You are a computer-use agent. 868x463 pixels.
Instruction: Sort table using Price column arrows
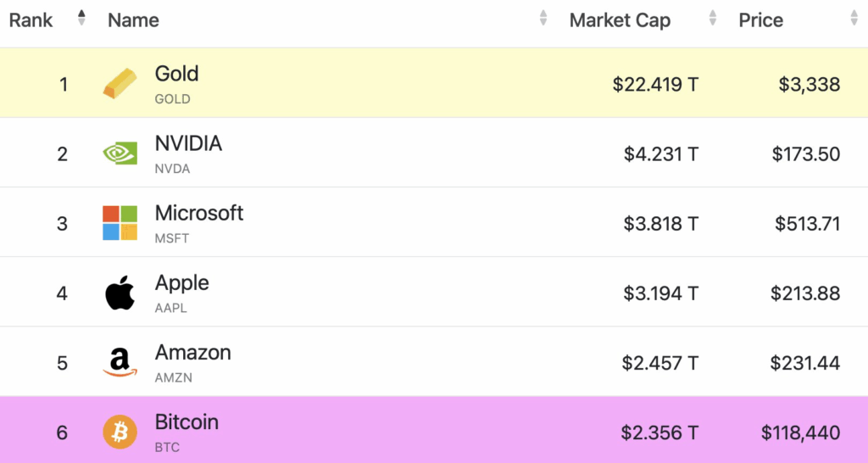point(854,18)
